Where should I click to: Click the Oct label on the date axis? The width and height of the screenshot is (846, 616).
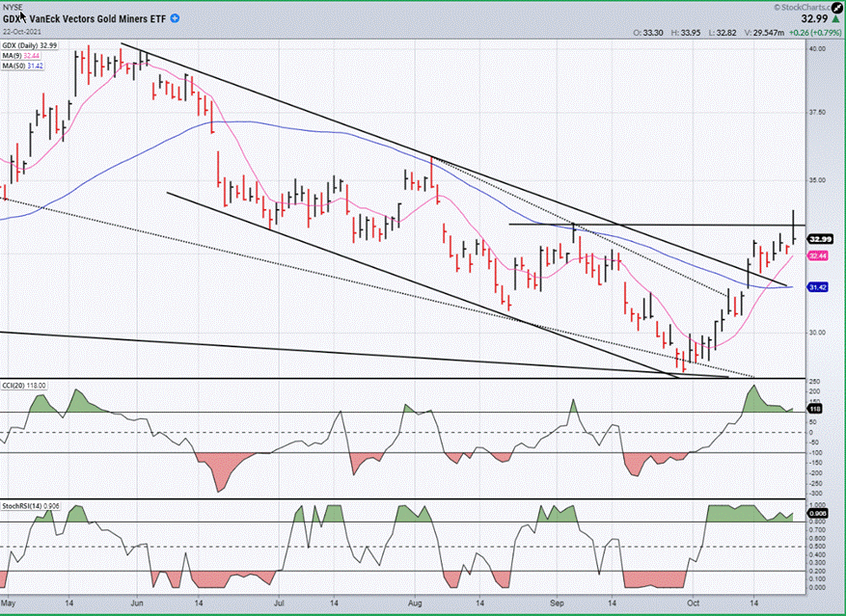(x=694, y=603)
